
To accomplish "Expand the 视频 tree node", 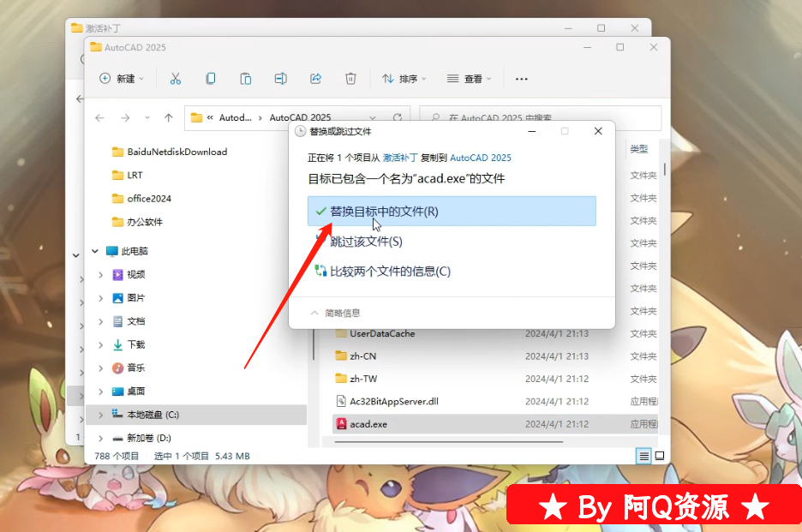I will click(x=101, y=275).
